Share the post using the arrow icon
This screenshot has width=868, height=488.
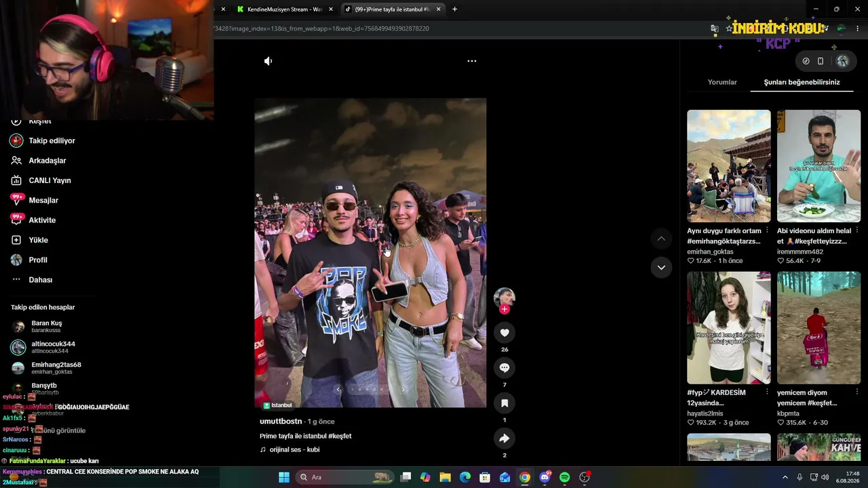(505, 439)
